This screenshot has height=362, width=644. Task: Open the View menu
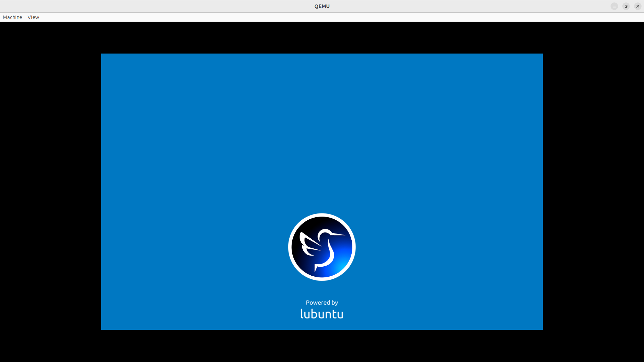[x=33, y=17]
